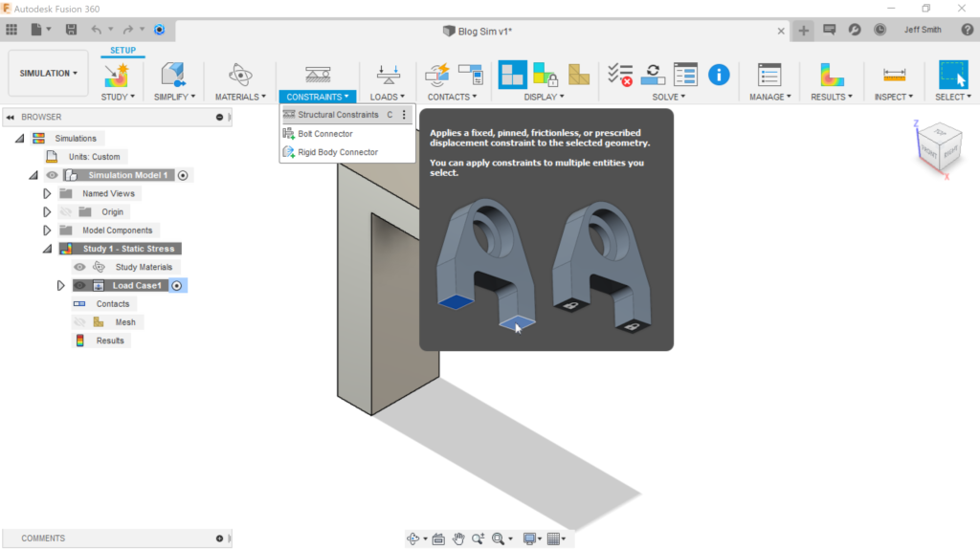Click the Pan hand icon
Screen dimensions: 980x550
pos(458,539)
